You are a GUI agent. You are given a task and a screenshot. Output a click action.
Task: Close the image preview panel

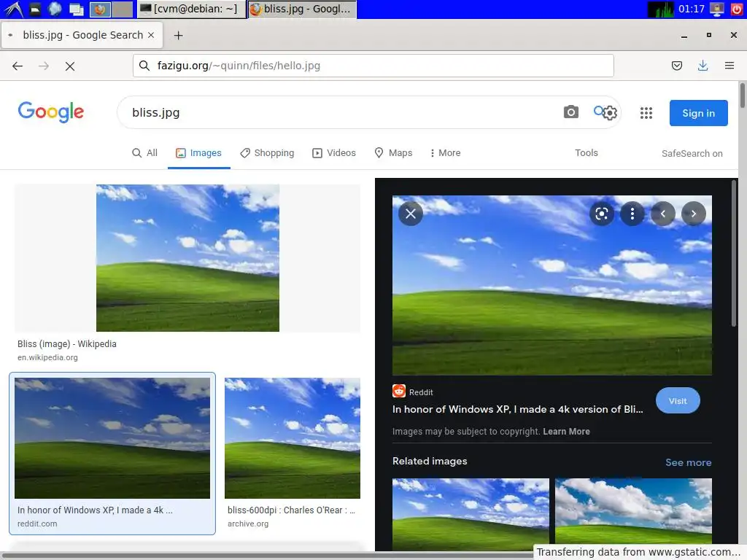[411, 214]
